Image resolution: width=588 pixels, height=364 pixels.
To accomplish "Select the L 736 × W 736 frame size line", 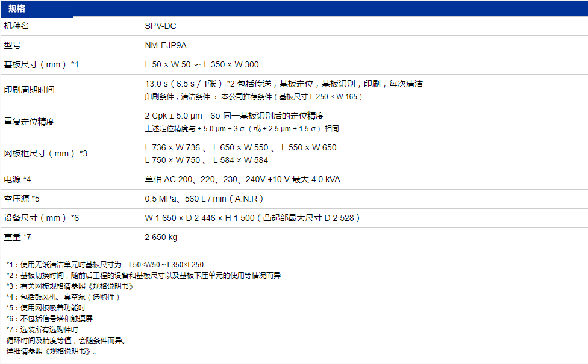I will 241,147.
